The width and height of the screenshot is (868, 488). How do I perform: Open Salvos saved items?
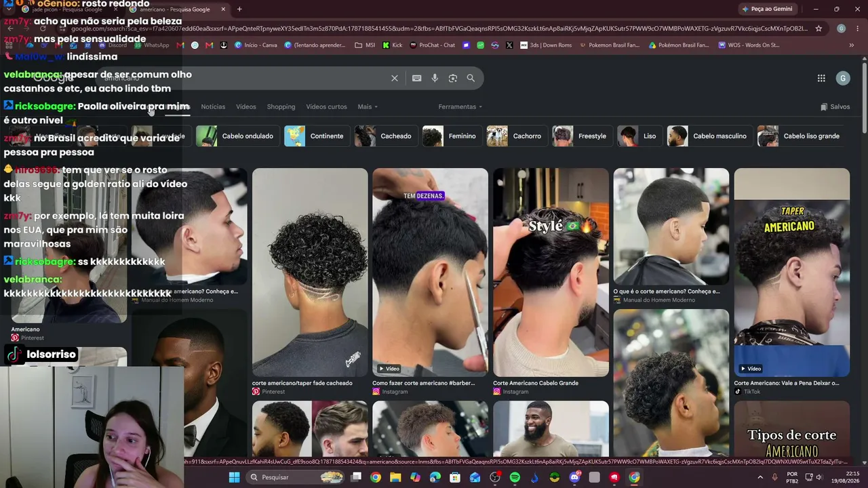pos(835,106)
